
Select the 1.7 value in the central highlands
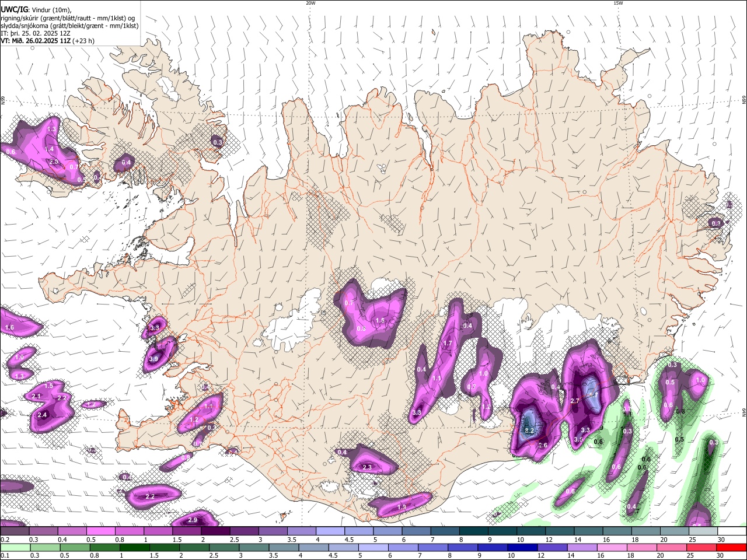(x=448, y=344)
